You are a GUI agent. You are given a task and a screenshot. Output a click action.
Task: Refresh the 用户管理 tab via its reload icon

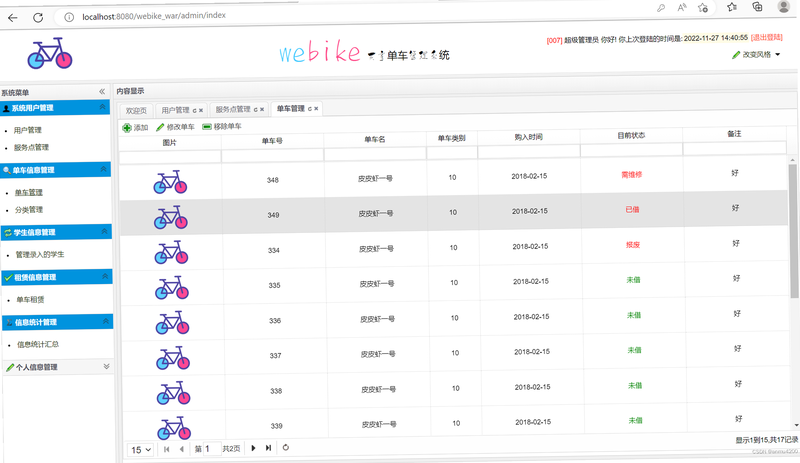194,110
